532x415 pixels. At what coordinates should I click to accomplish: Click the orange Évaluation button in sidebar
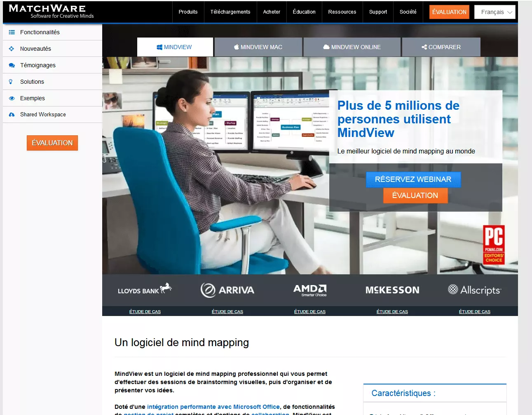pos(52,143)
